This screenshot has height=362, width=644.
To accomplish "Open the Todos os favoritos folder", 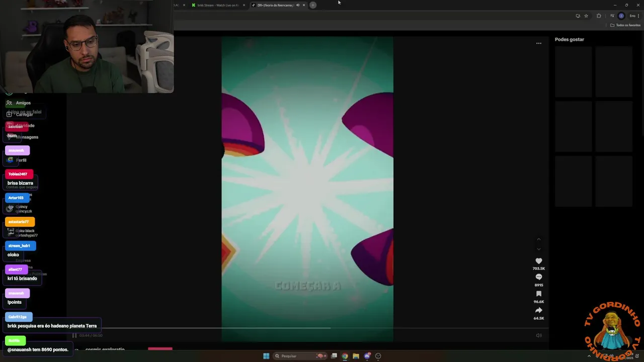I will click(x=625, y=25).
